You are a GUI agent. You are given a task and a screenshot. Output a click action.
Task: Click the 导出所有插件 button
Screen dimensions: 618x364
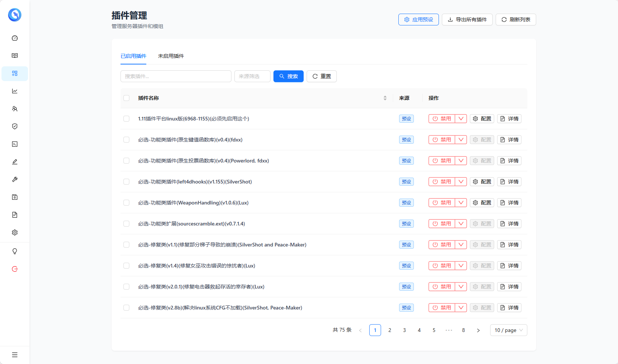[467, 20]
